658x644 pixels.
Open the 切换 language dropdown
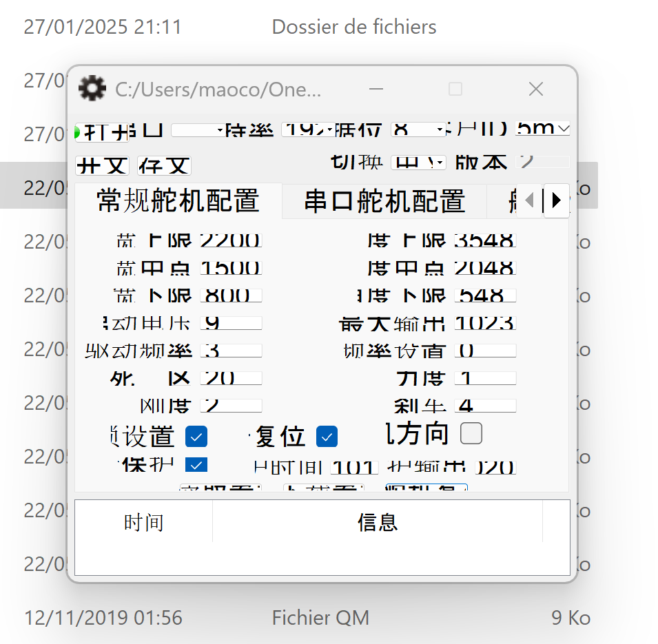click(x=418, y=163)
